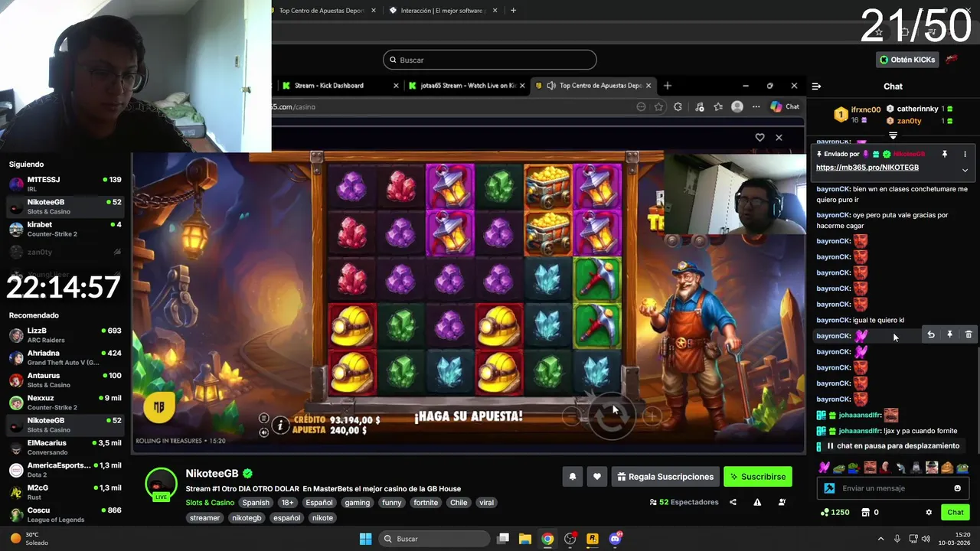Select the 'Chile' tag

coord(459,503)
